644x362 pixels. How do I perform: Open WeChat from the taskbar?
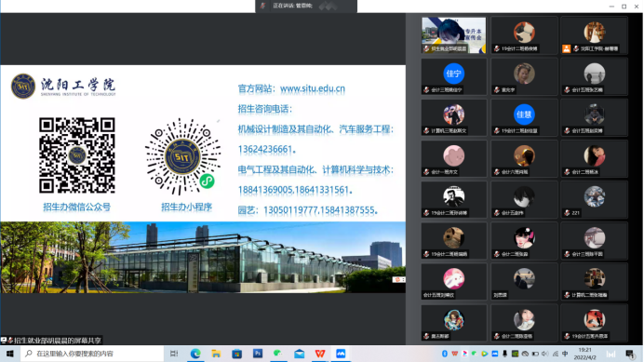pyautogui.click(x=278, y=354)
